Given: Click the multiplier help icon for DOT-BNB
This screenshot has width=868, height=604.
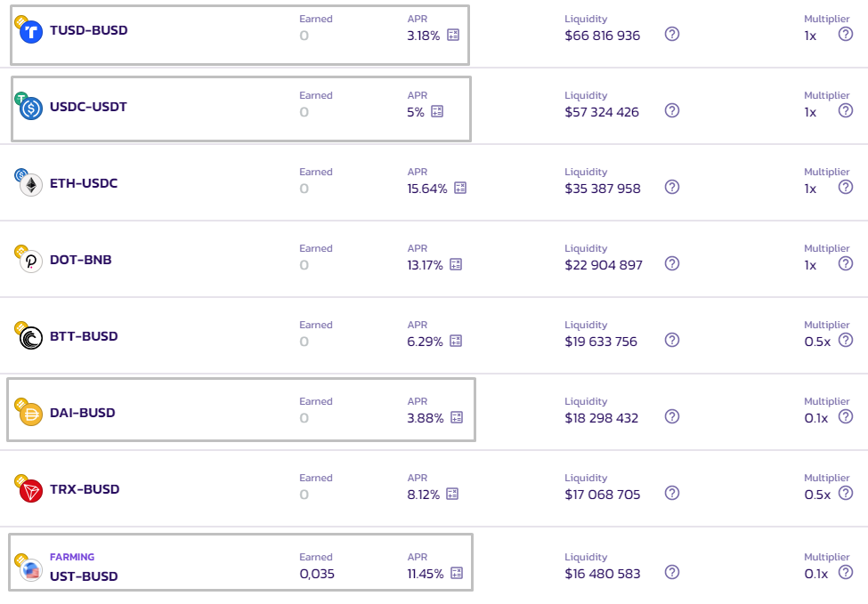Looking at the screenshot, I should 846,263.
